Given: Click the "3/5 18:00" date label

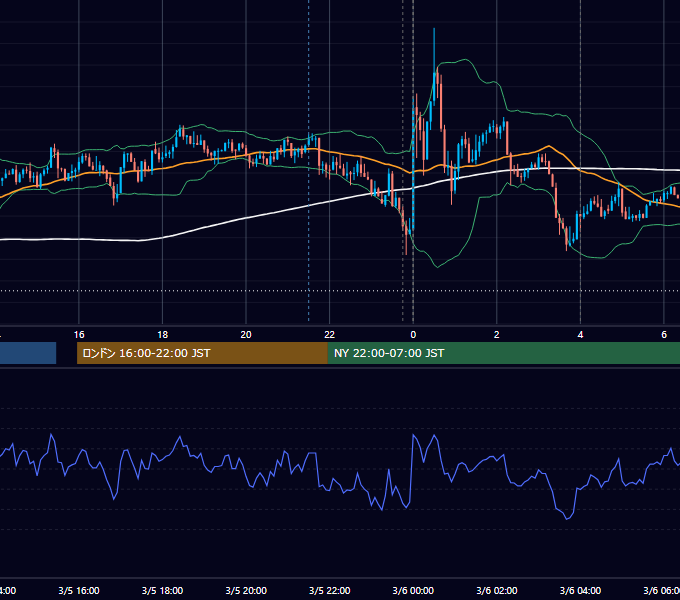Looking at the screenshot, I should pos(163,591).
